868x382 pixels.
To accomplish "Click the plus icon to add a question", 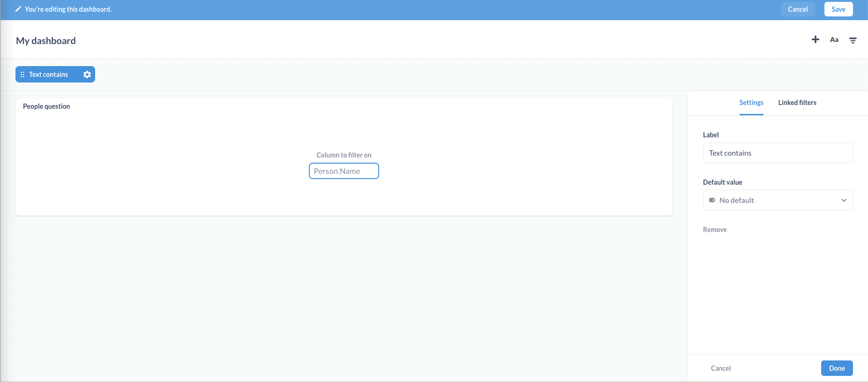I will [x=816, y=40].
